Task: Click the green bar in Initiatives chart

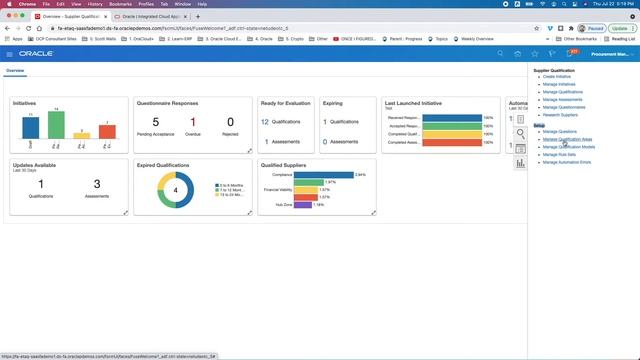Action: click(x=56, y=125)
